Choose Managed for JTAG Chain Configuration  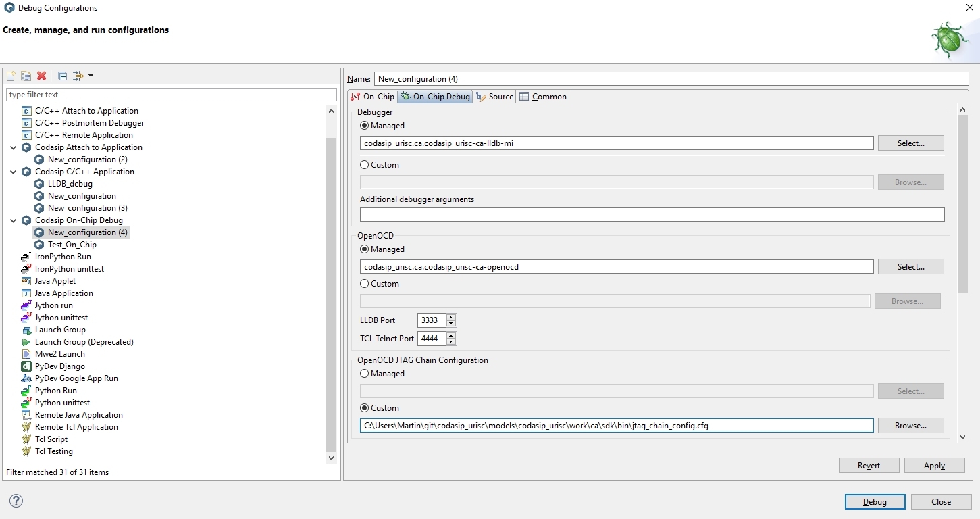pyautogui.click(x=365, y=374)
